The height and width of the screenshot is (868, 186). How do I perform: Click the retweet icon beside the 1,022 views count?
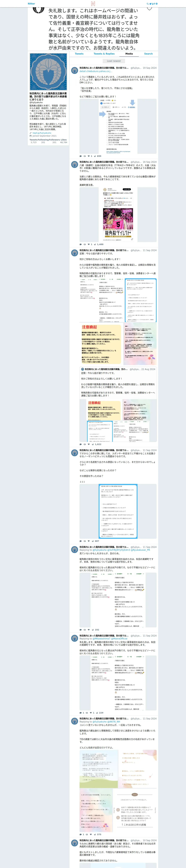pos(85,444)
